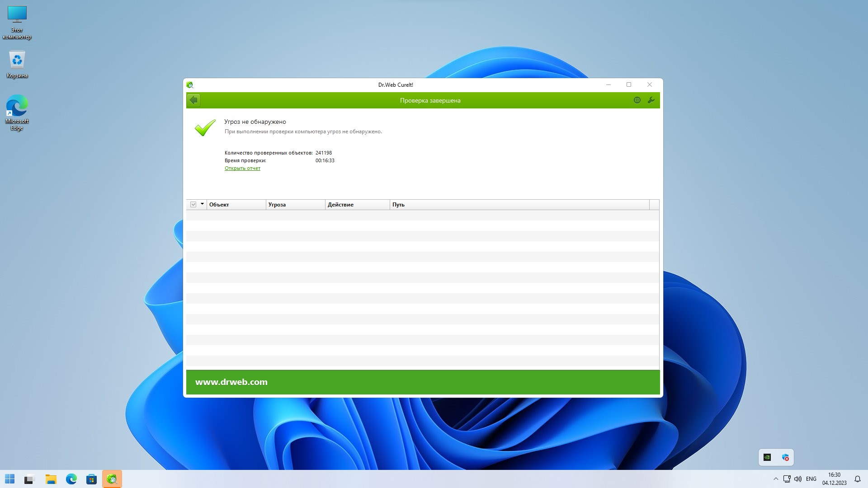Expand the dropdown arrow beside header checkbox
This screenshot has height=488, width=868.
pos(202,204)
